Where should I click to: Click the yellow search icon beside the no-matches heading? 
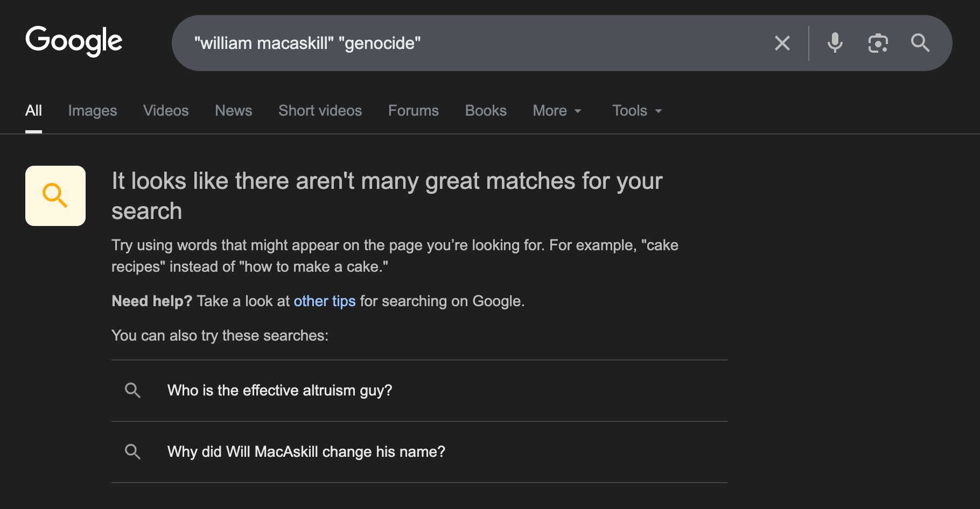click(55, 196)
